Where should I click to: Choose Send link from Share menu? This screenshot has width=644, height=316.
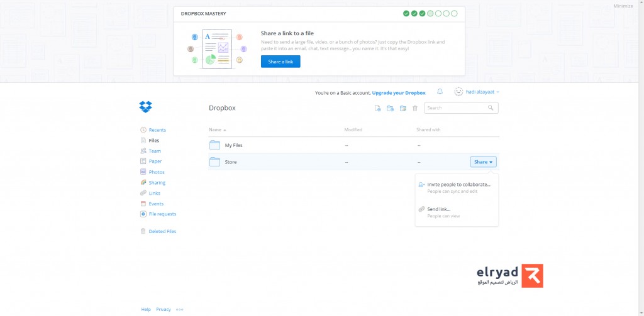[x=457, y=212]
